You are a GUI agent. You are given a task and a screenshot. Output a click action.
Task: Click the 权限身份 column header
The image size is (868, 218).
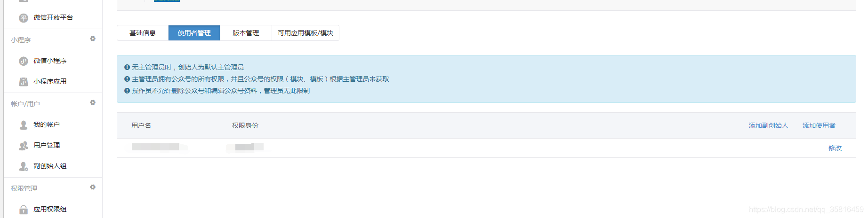point(245,125)
